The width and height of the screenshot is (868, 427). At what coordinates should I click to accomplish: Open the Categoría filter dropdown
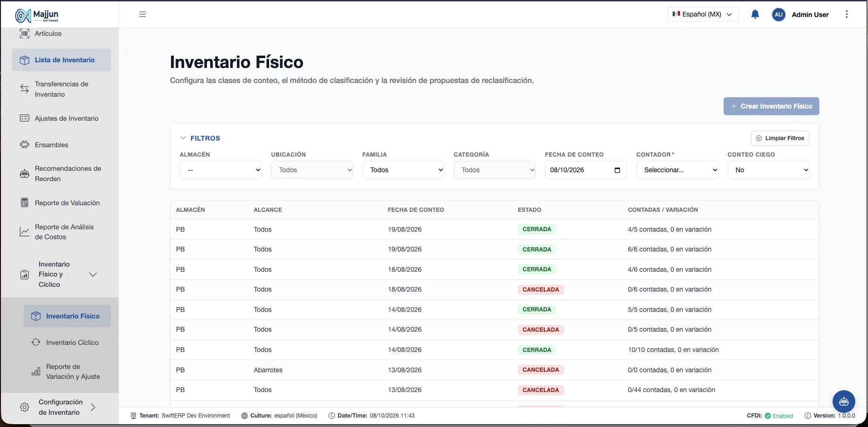[495, 170]
